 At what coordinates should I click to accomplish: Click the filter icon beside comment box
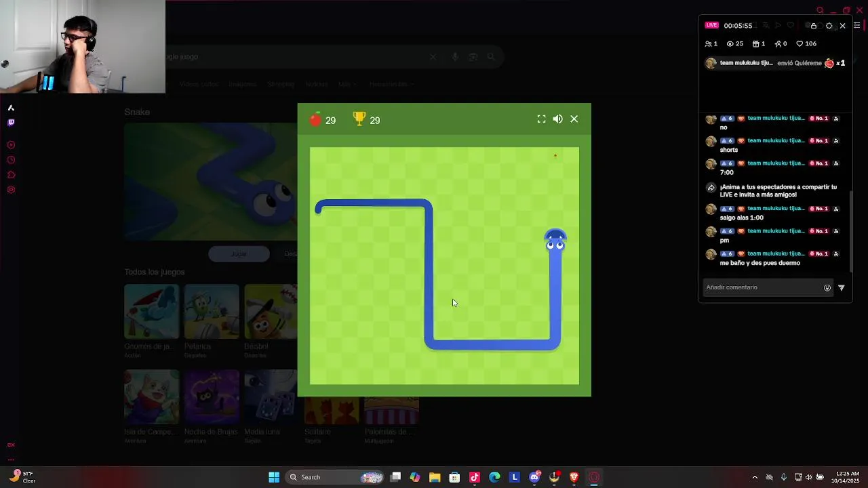842,287
